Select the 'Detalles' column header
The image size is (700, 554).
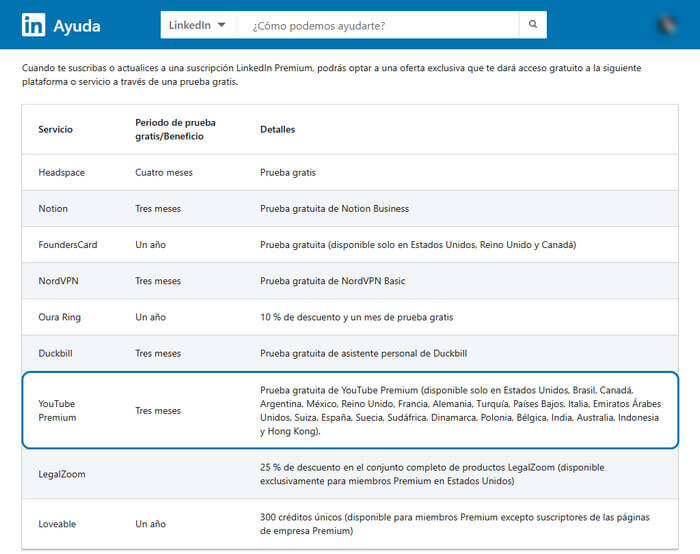tap(278, 129)
